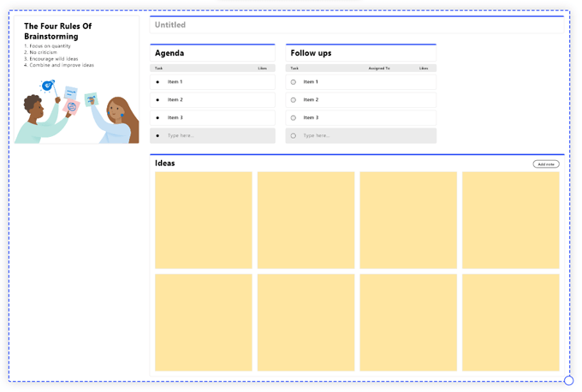The height and width of the screenshot is (392, 582).
Task: Click Agenda Type here input row
Action: pyautogui.click(x=212, y=136)
